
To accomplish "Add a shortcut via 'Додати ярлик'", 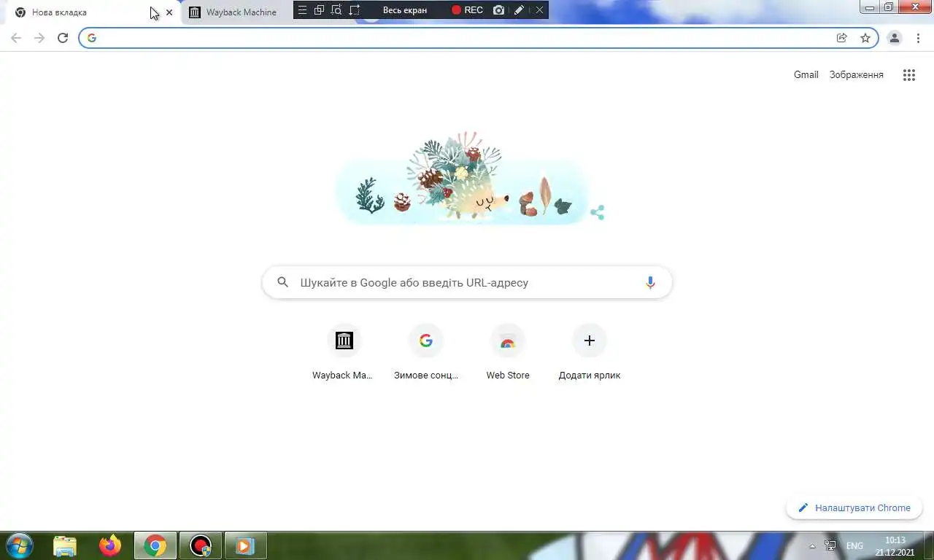I will (590, 352).
